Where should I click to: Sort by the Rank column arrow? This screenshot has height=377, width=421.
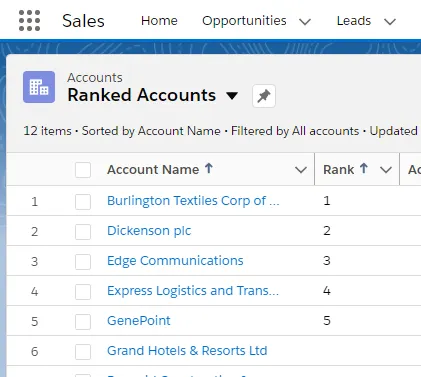point(364,169)
